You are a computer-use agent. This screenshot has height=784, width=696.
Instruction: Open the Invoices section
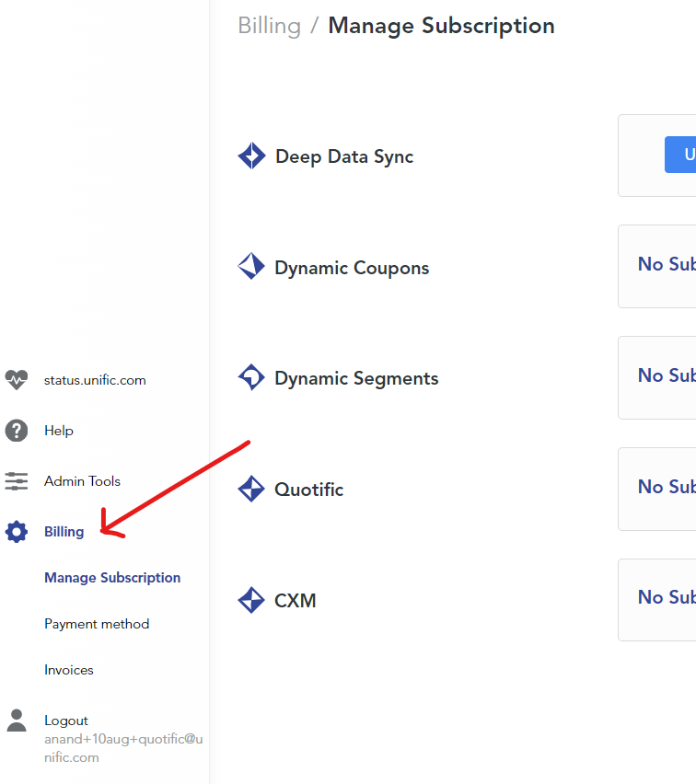coord(68,670)
